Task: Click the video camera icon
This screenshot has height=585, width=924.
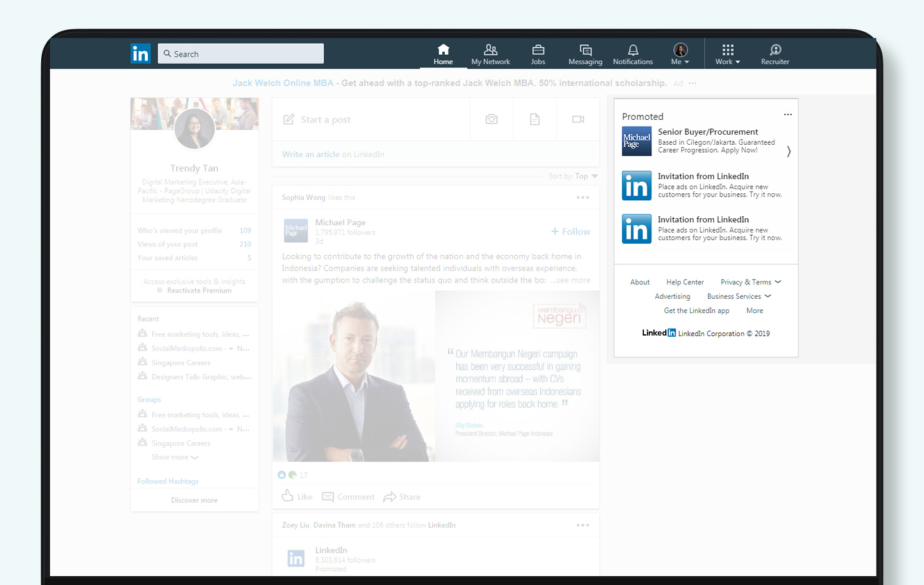Action: coord(578,119)
